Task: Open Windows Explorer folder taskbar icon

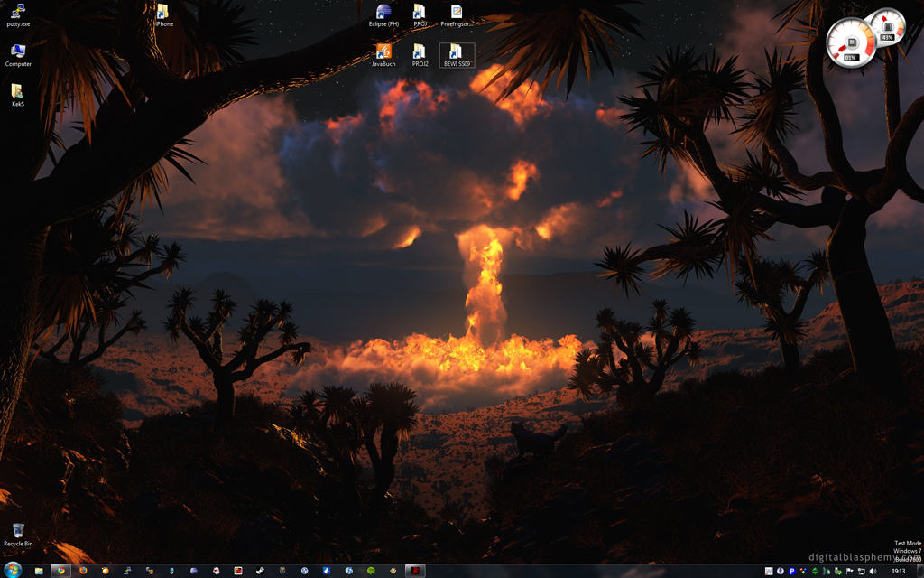Action: (x=39, y=571)
